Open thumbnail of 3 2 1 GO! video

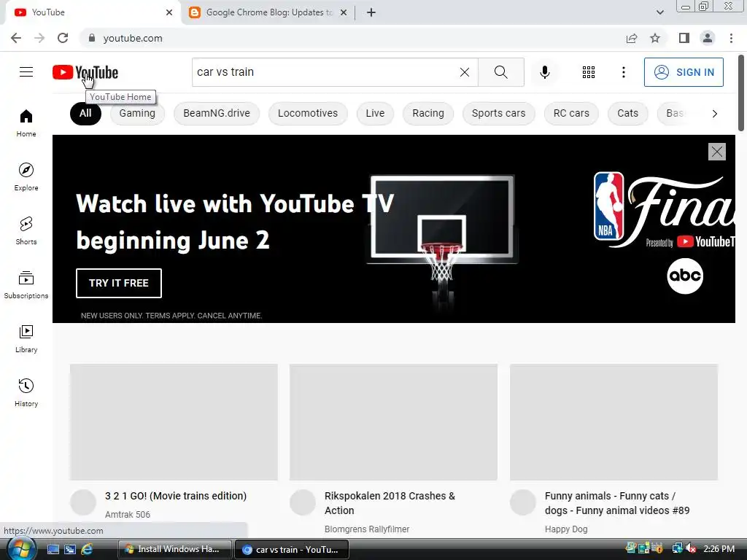click(x=174, y=422)
